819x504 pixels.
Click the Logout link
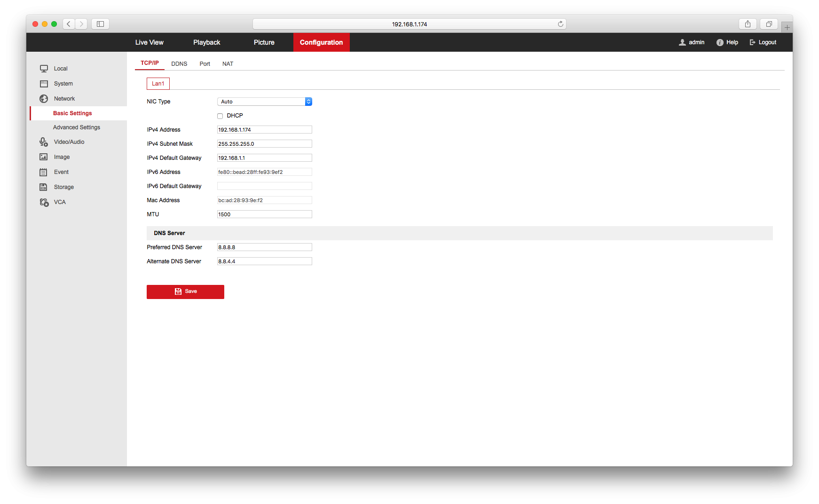763,42
